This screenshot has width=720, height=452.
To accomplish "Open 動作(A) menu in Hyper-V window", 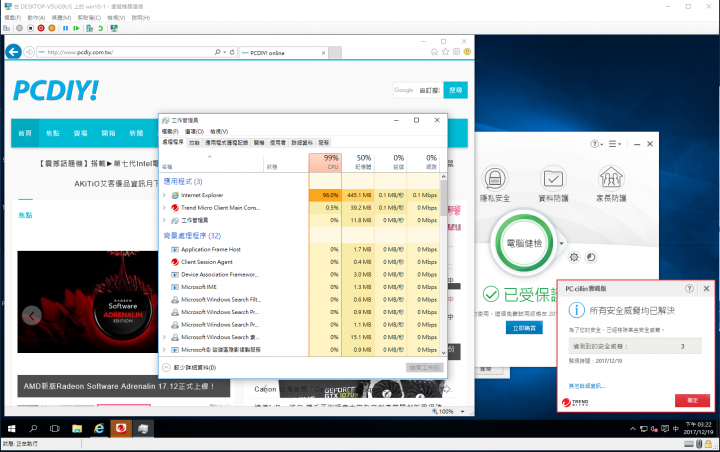I will 36,17.
